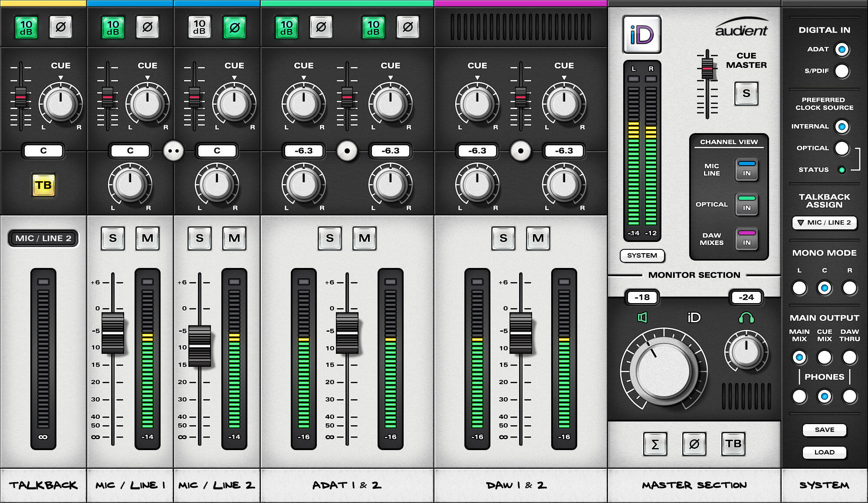Solo the DAW 1 & 2 channel
The width and height of the screenshot is (868, 503).
[503, 238]
